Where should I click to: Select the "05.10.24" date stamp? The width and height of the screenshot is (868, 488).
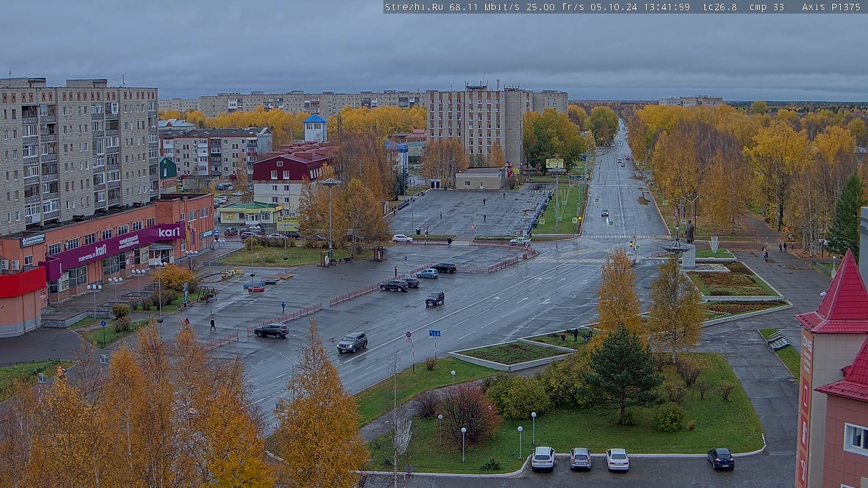615,7
